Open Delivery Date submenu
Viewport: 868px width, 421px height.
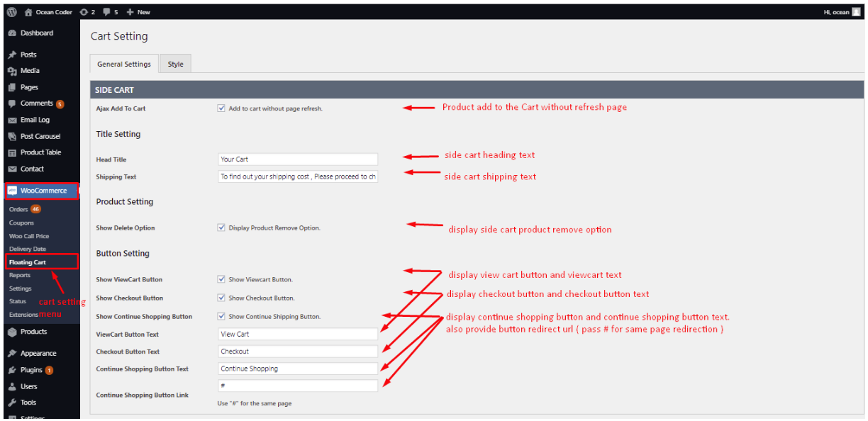tap(28, 249)
